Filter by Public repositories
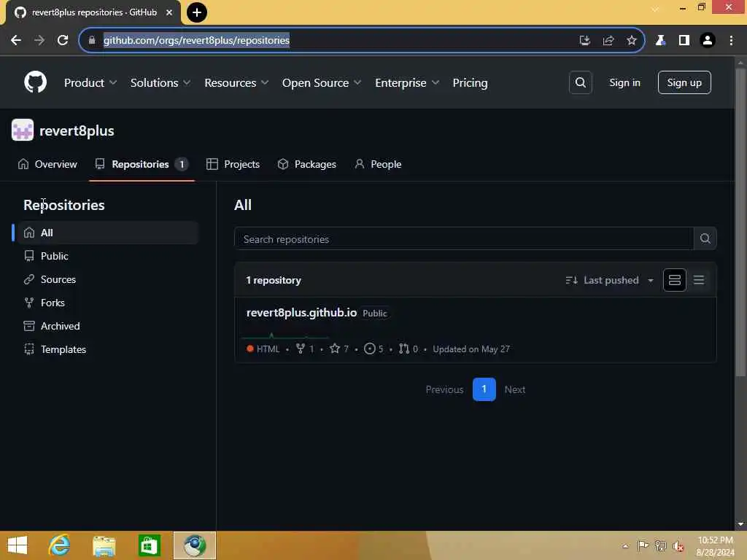 (x=108, y=256)
